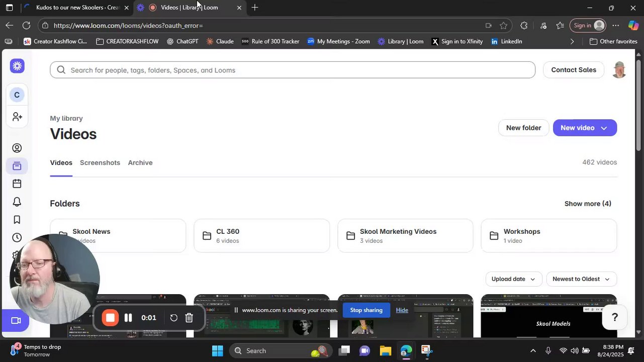Open the New video dropdown
The image size is (644, 362).
pyautogui.click(x=585, y=128)
